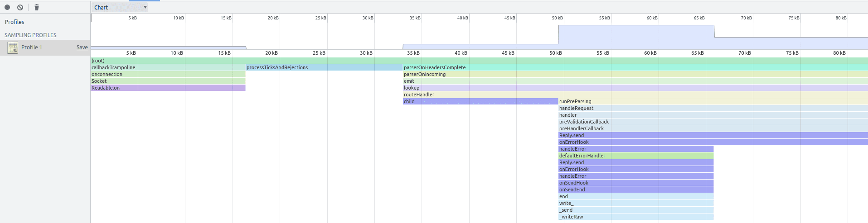Image resolution: width=868 pixels, height=223 pixels.
Task: Click the Save link for Profile 1
Action: (82, 47)
